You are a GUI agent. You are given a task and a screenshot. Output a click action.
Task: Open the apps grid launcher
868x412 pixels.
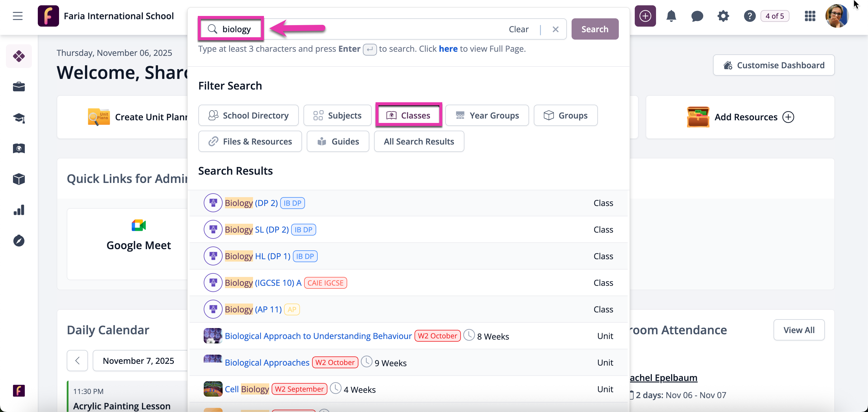pyautogui.click(x=810, y=16)
